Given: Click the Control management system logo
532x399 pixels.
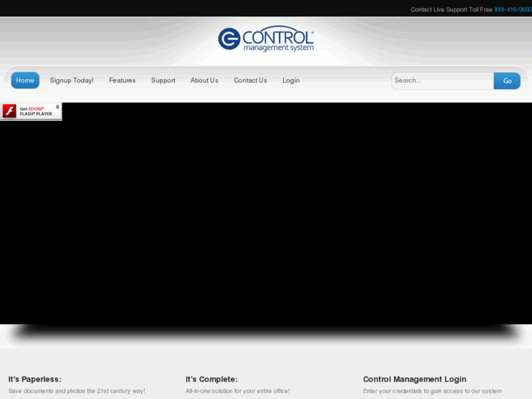Looking at the screenshot, I should tap(266, 39).
